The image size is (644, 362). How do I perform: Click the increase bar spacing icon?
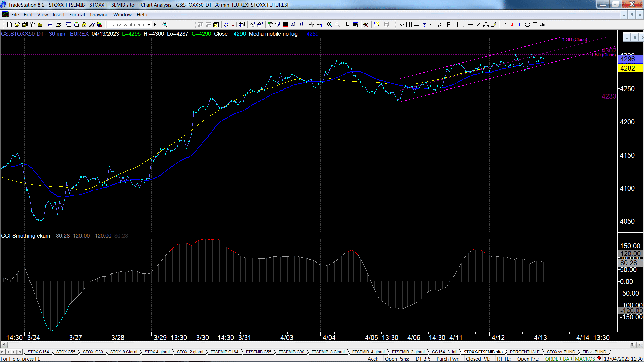[319, 24]
